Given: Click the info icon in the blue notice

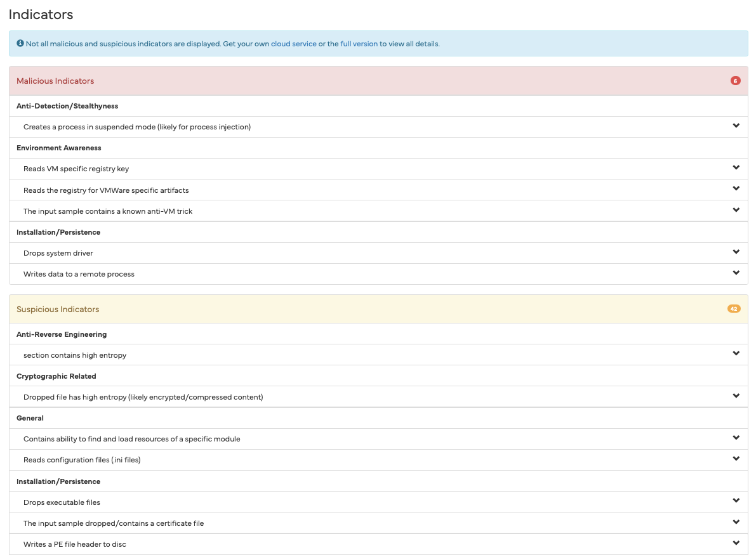Looking at the screenshot, I should point(20,44).
